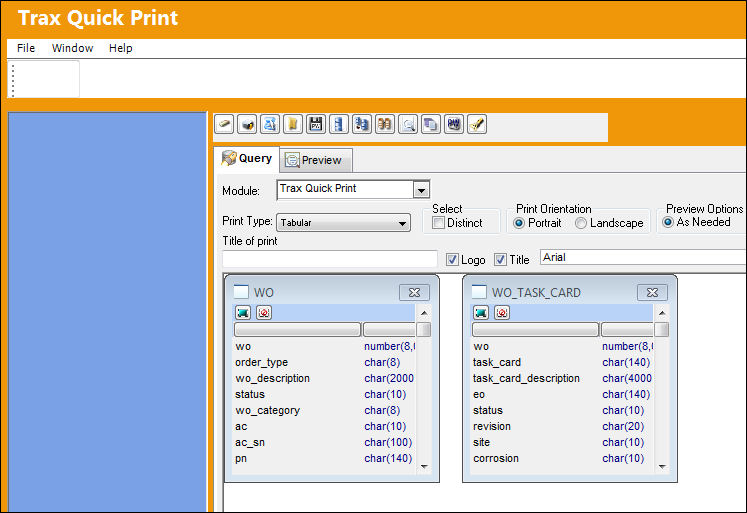The image size is (747, 513).
Task: Open the Arial font combo box
Action: pos(643,257)
